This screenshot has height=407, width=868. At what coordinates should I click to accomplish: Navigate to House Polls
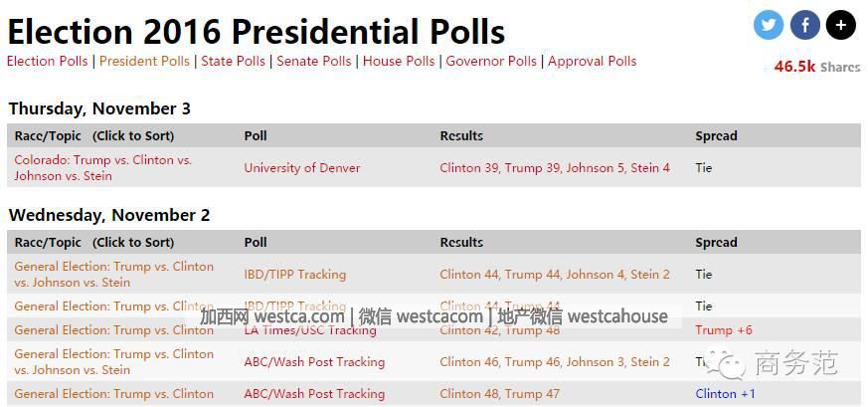coord(399,62)
